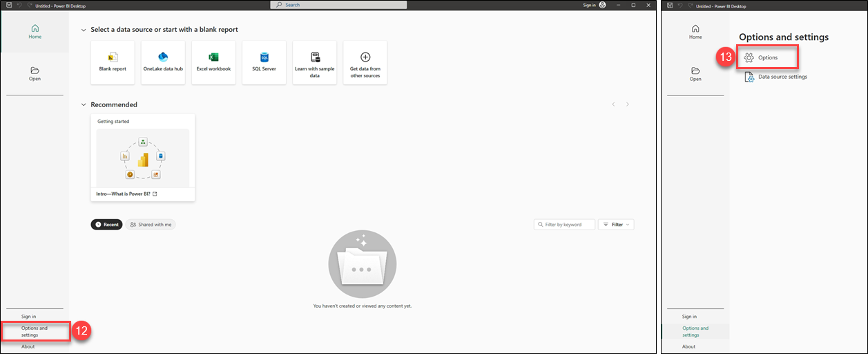Choose the Excel workbook data source

(x=213, y=62)
